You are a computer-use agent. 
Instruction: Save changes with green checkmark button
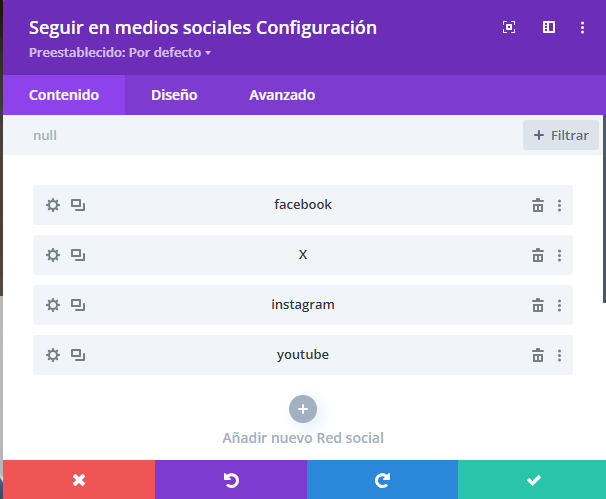pos(532,480)
